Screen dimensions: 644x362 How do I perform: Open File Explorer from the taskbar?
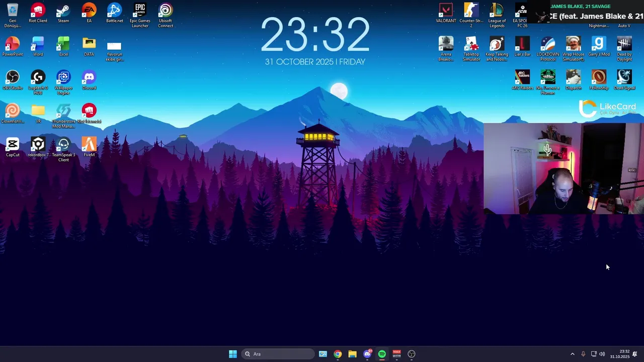(352, 354)
